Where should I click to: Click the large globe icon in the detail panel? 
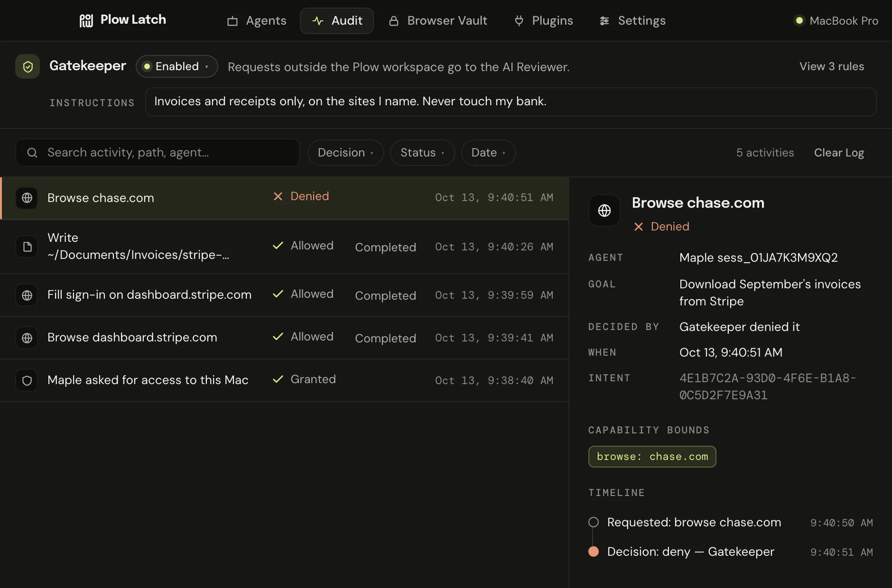tap(604, 211)
